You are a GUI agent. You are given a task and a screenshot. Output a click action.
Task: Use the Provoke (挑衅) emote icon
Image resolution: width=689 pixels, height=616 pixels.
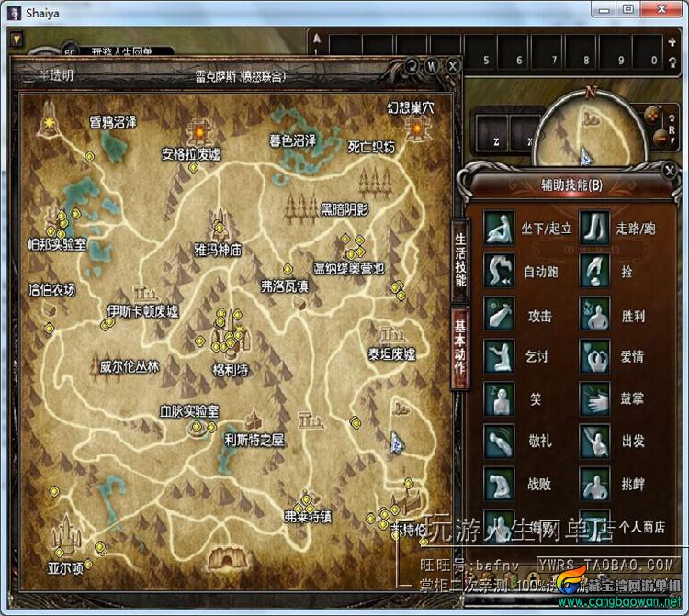(594, 484)
